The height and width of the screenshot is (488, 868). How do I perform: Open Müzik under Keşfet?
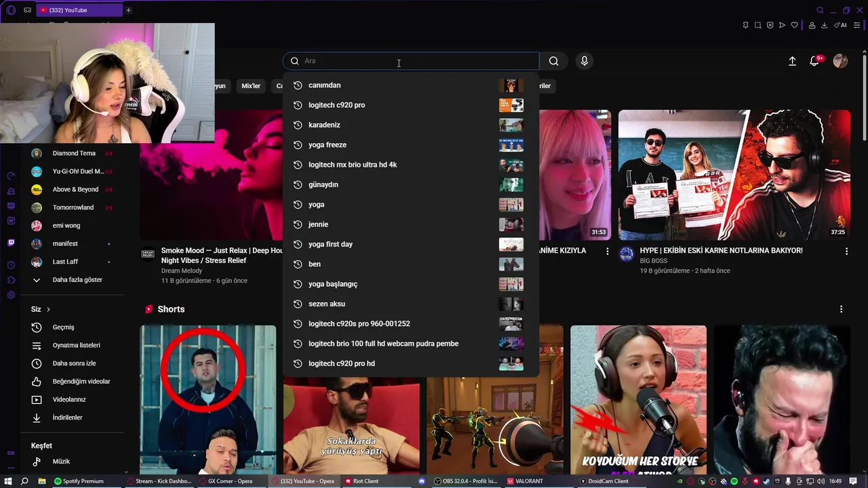click(x=73, y=462)
